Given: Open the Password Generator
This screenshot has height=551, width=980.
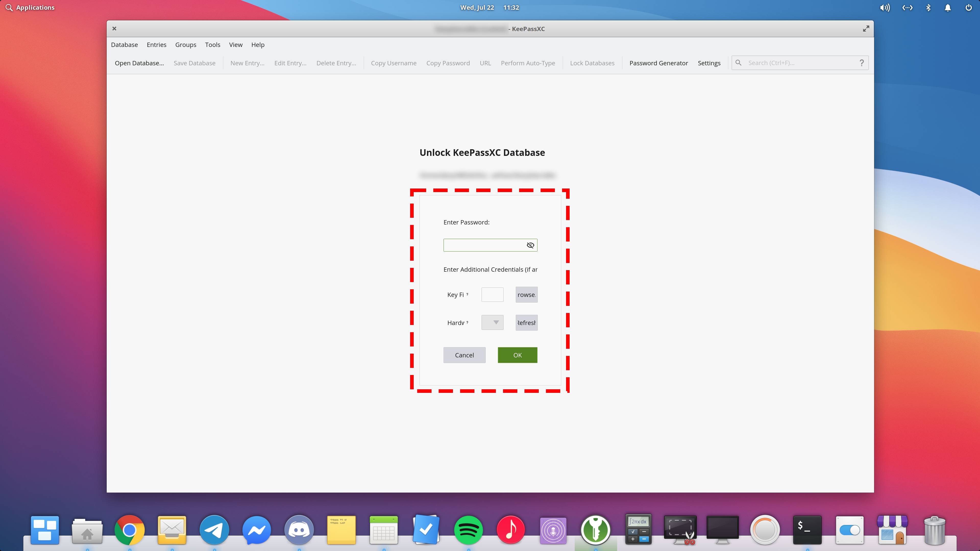Looking at the screenshot, I should [x=658, y=63].
